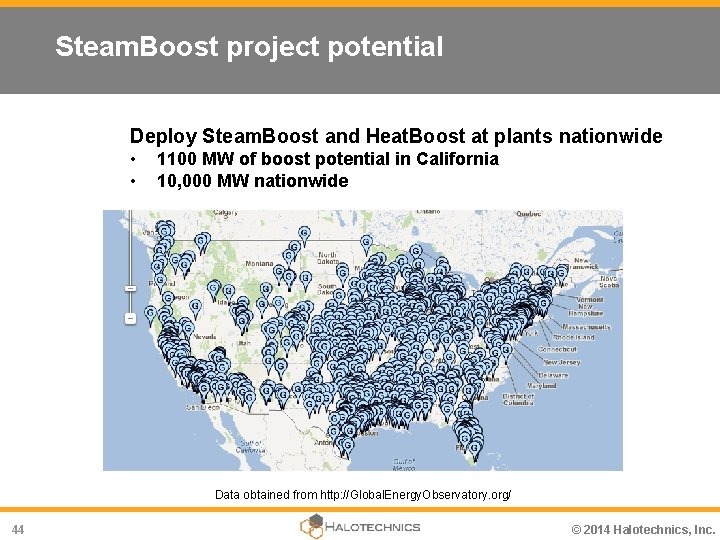Click the HALOTECHNICS wordmark in footer
The height and width of the screenshot is (540, 720).
coord(373,527)
